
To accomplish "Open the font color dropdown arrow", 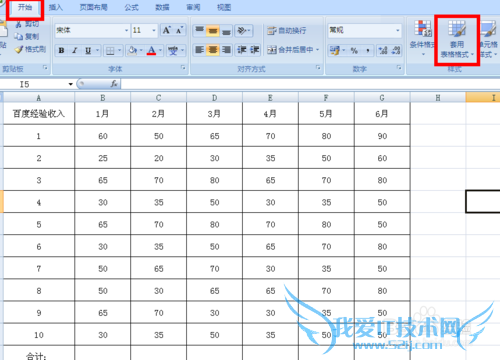I will click(160, 50).
